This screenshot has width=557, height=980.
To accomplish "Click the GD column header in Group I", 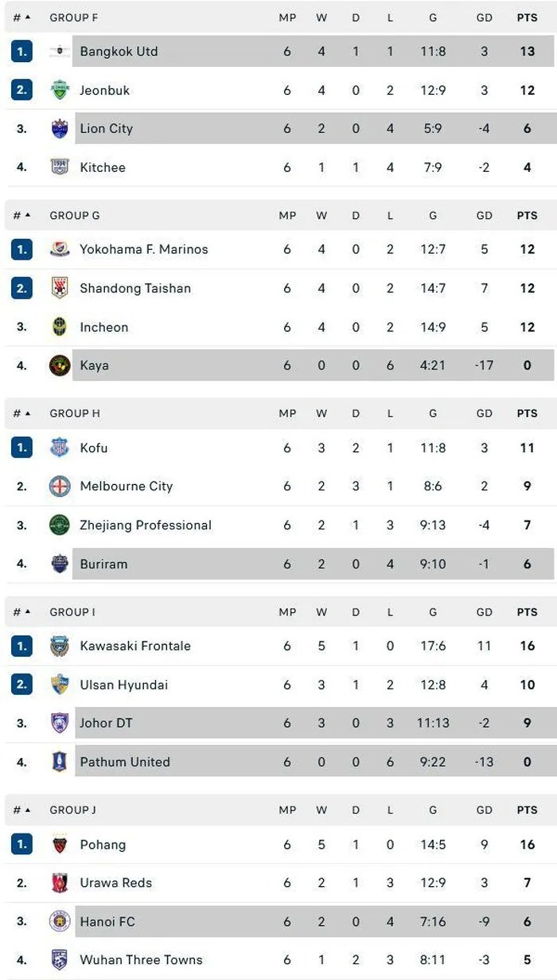I will [485, 612].
